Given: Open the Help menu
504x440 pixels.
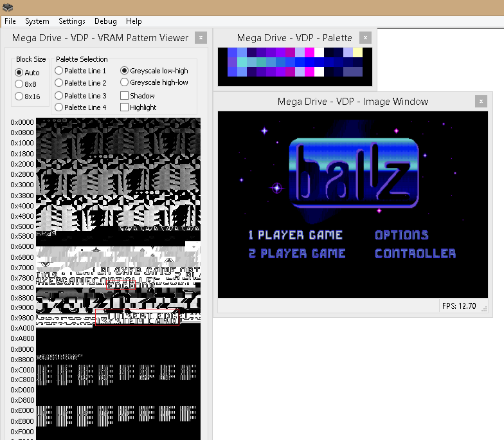Looking at the screenshot, I should coord(134,21).
